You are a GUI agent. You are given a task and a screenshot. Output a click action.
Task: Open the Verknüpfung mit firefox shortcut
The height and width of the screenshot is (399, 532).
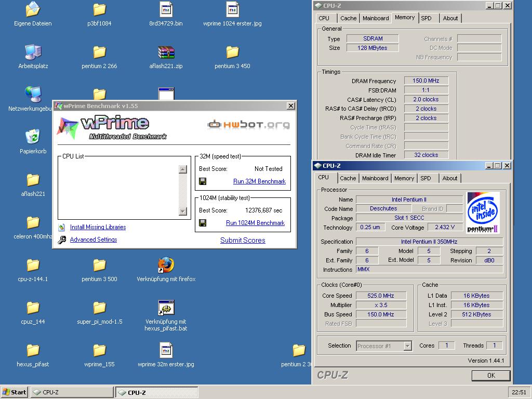pos(166,265)
